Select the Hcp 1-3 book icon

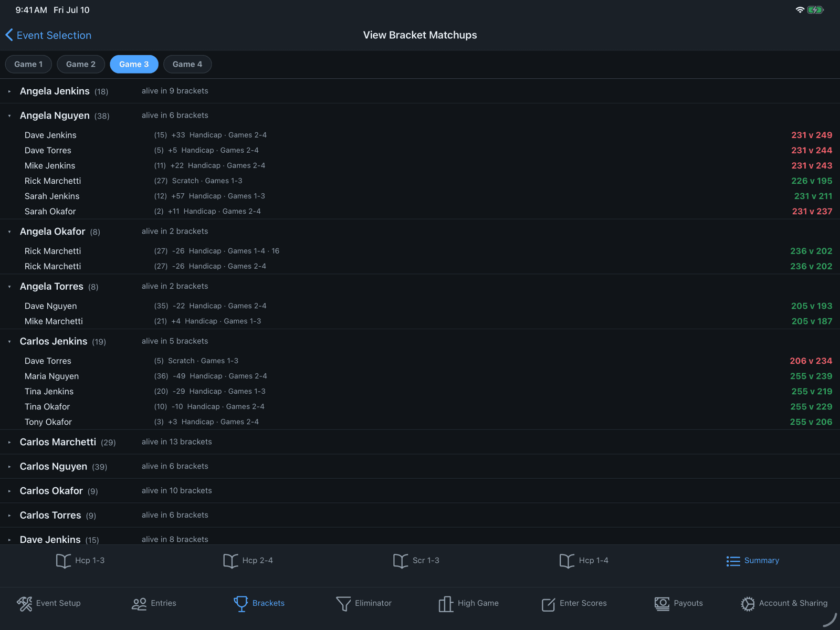tap(64, 561)
